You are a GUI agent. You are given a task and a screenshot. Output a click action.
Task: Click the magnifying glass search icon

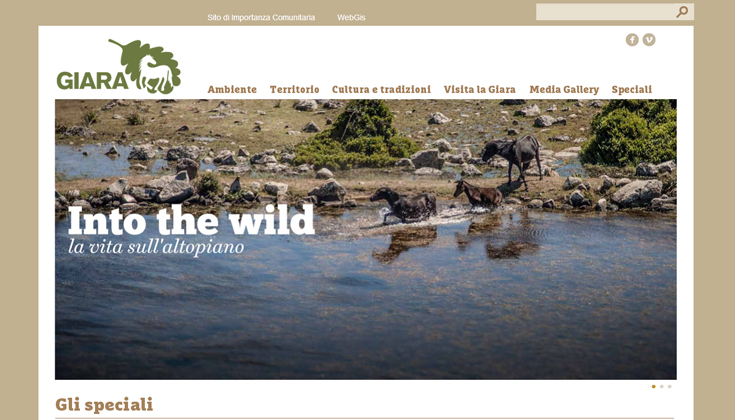682,12
